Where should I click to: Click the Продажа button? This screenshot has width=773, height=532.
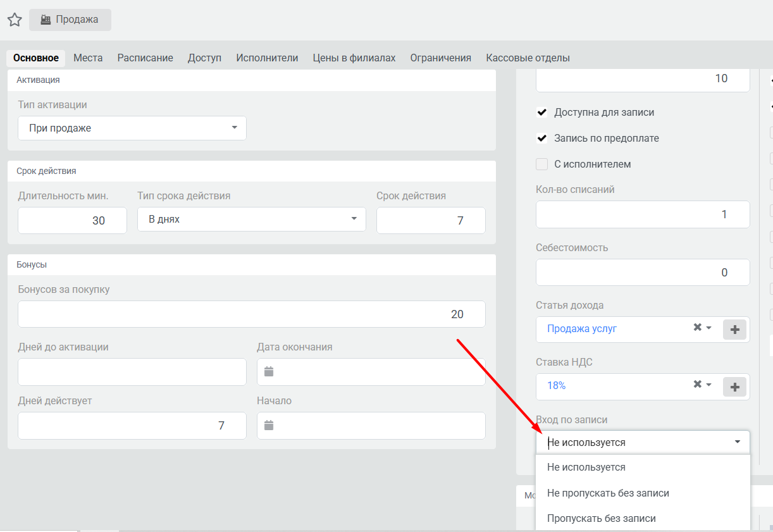(70, 20)
